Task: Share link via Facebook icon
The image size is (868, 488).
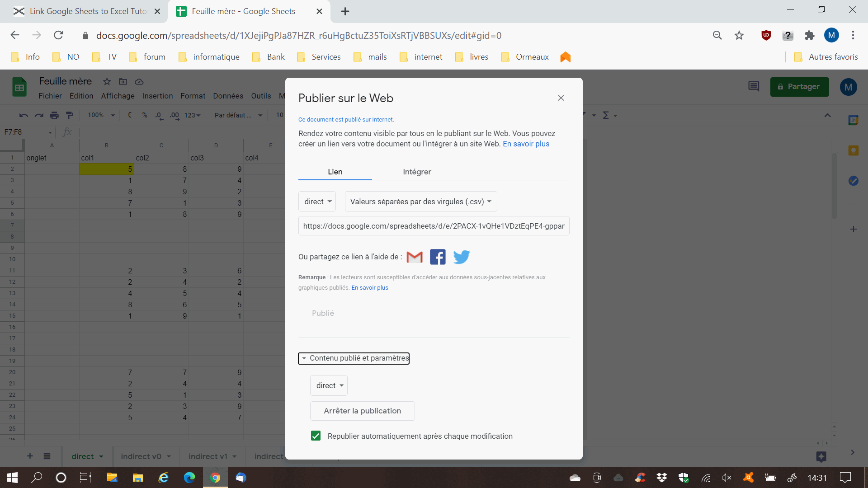Action: click(x=438, y=257)
